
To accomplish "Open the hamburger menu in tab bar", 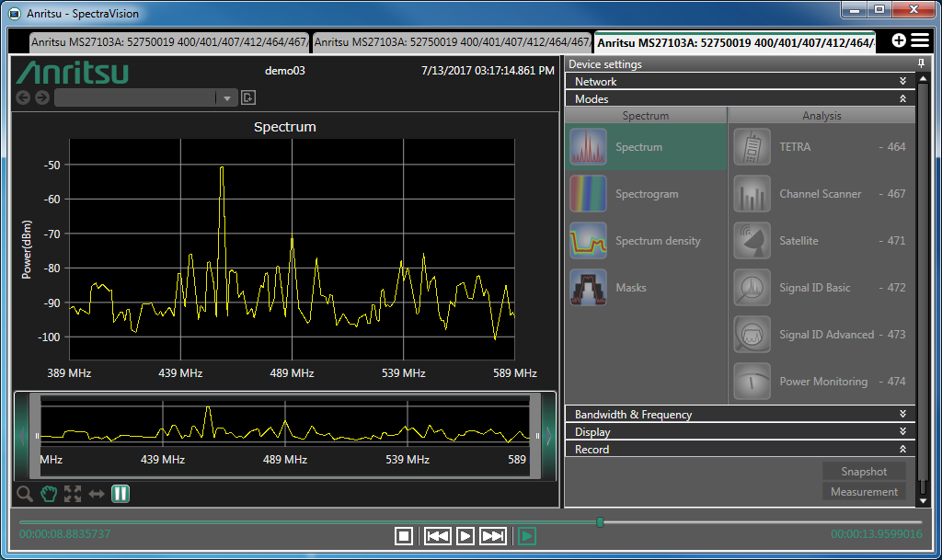I will point(920,40).
